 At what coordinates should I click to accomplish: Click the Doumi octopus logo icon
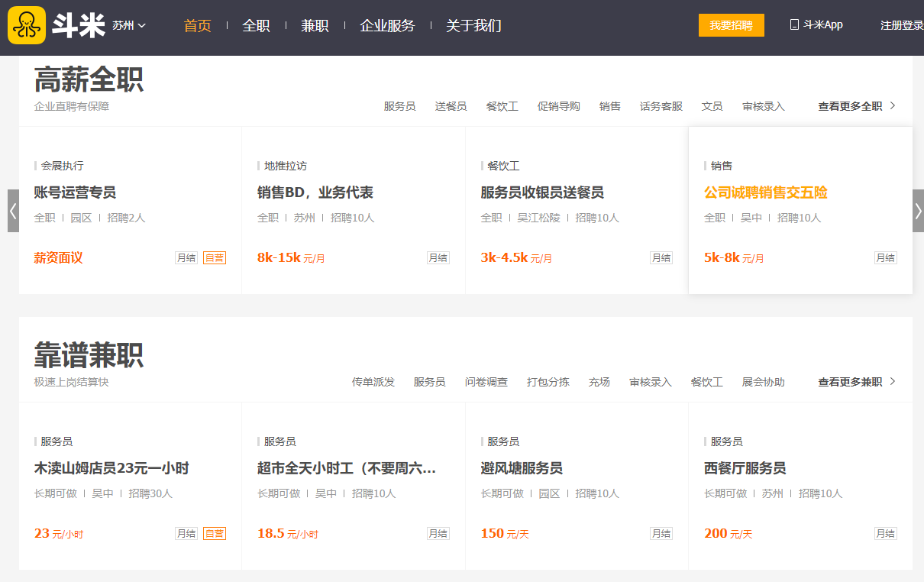coord(27,25)
